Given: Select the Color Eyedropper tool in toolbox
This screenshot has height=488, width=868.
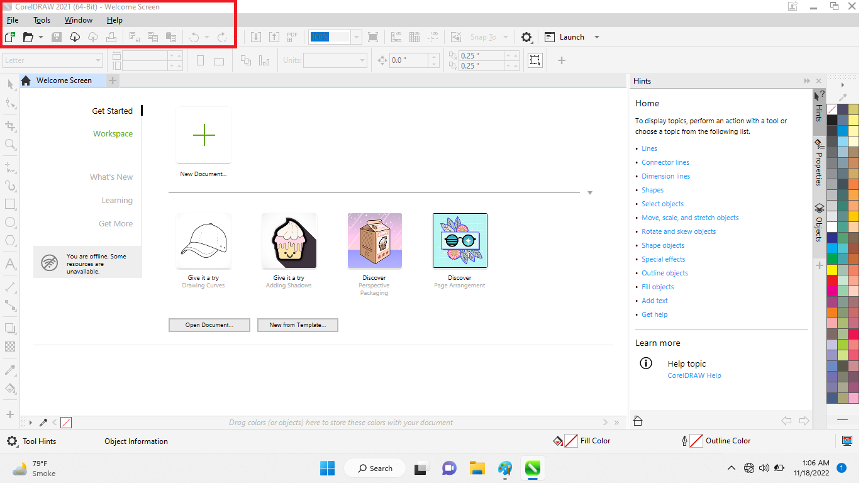Looking at the screenshot, I should pos(10,370).
